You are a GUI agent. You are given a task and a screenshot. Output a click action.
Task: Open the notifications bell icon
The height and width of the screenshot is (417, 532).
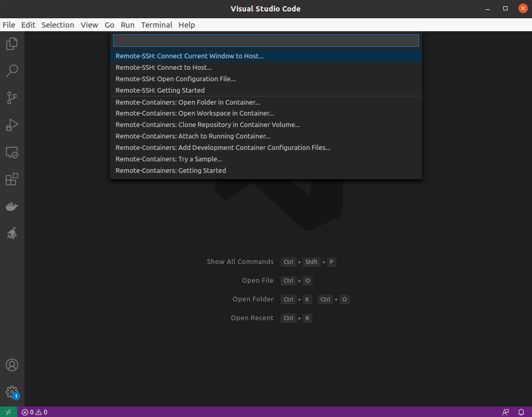pyautogui.click(x=522, y=412)
